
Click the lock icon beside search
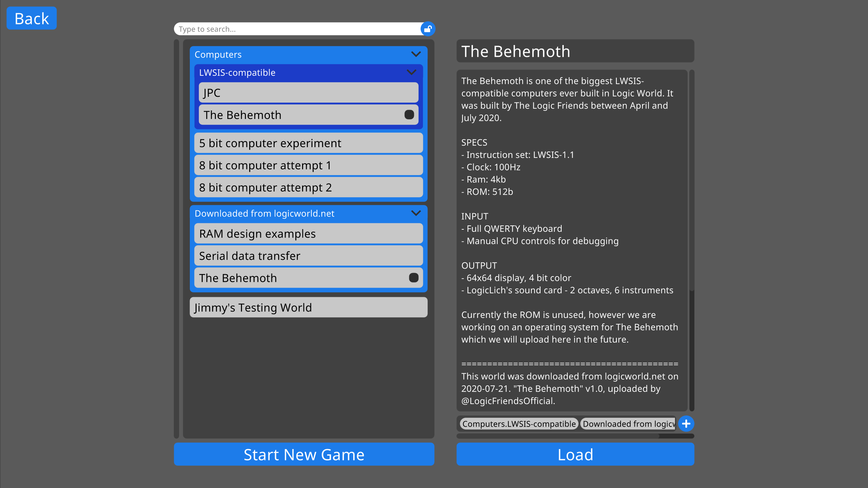428,29
